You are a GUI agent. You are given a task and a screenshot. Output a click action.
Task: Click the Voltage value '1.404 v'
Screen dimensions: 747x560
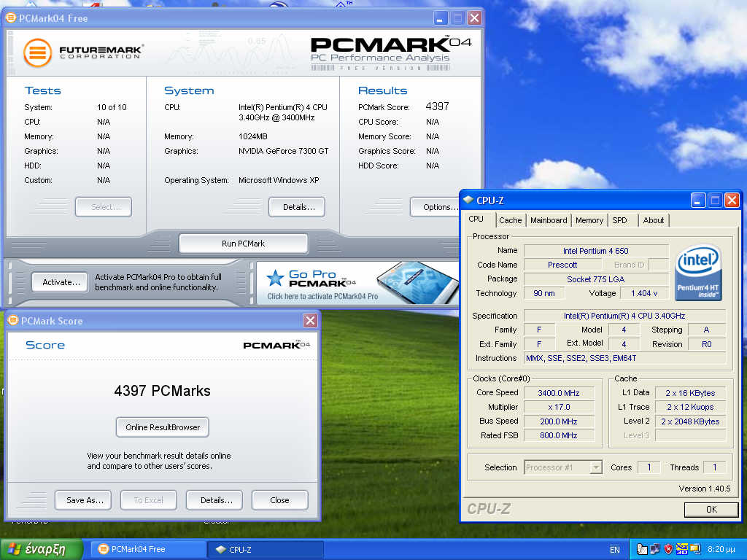(x=644, y=293)
